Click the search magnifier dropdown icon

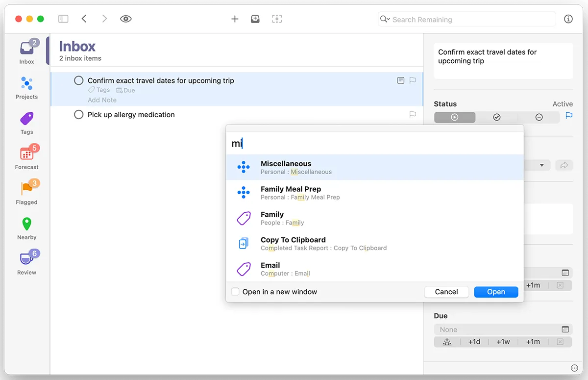pyautogui.click(x=385, y=19)
